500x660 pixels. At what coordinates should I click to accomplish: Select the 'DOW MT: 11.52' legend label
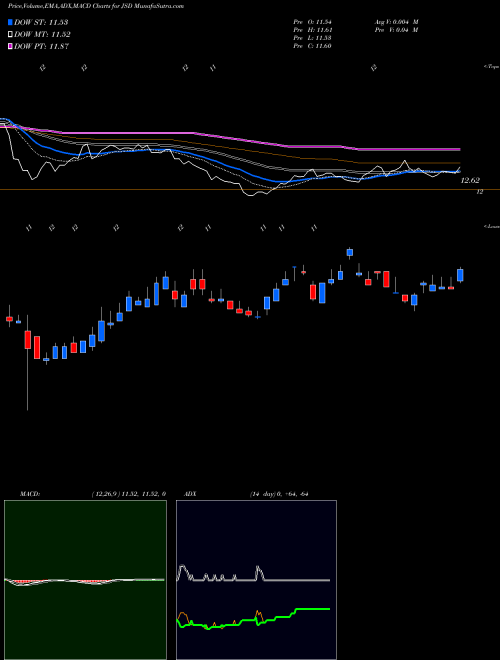coord(42,35)
